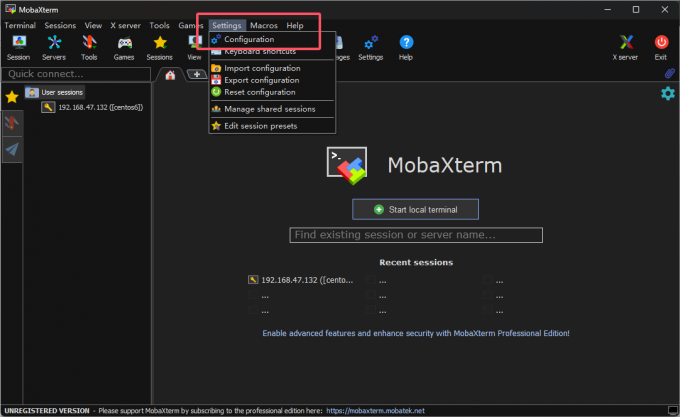Viewport: 680px width, 417px height.
Task: Open the Servers toolbar icon
Action: point(54,48)
